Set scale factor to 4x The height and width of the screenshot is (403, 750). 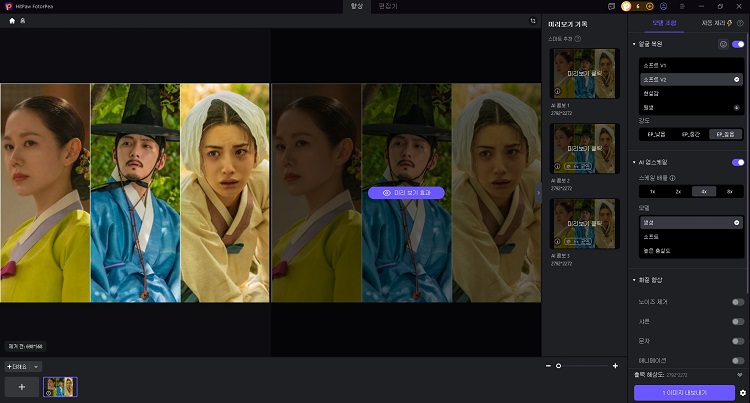point(704,192)
